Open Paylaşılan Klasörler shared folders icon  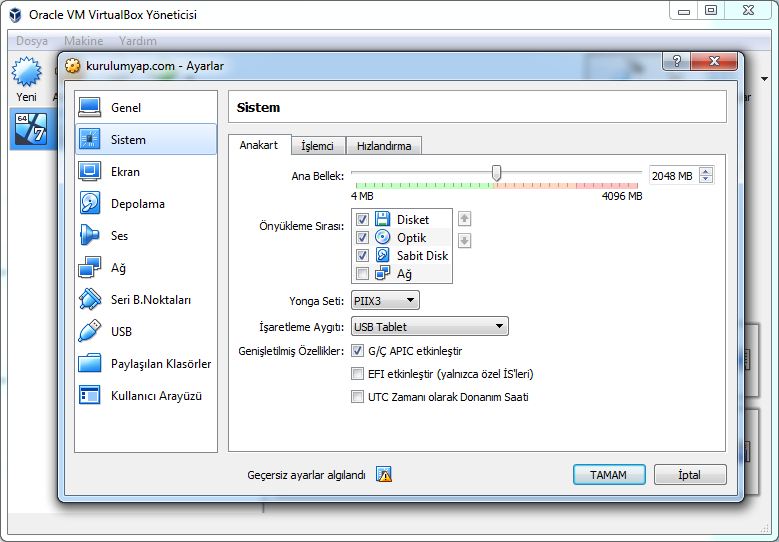[x=89, y=363]
